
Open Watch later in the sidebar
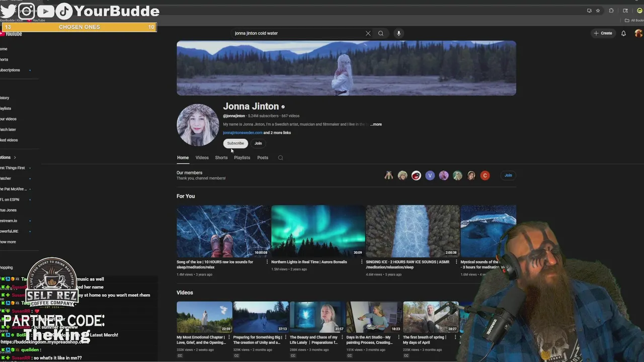[x=8, y=130]
